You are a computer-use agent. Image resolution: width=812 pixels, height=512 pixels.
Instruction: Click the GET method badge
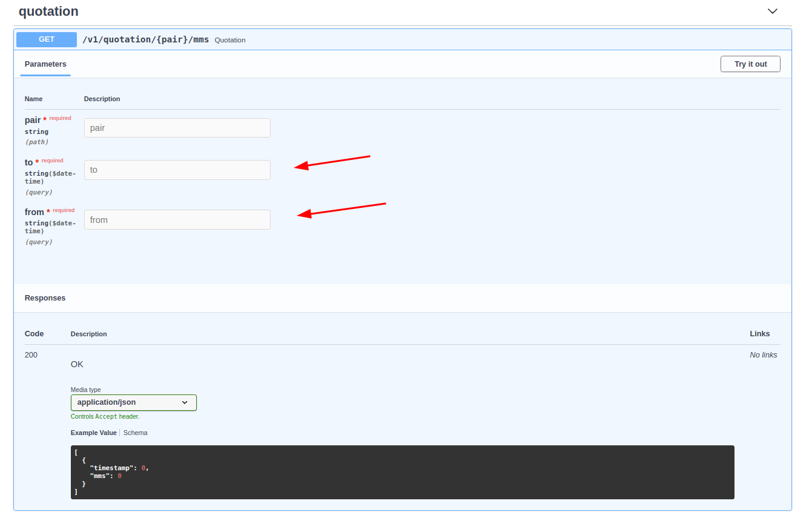[x=47, y=39]
